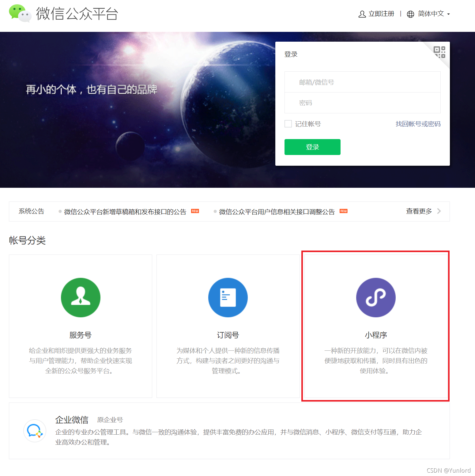
Task: Select the 企业微信 title text
Action: coord(72,420)
